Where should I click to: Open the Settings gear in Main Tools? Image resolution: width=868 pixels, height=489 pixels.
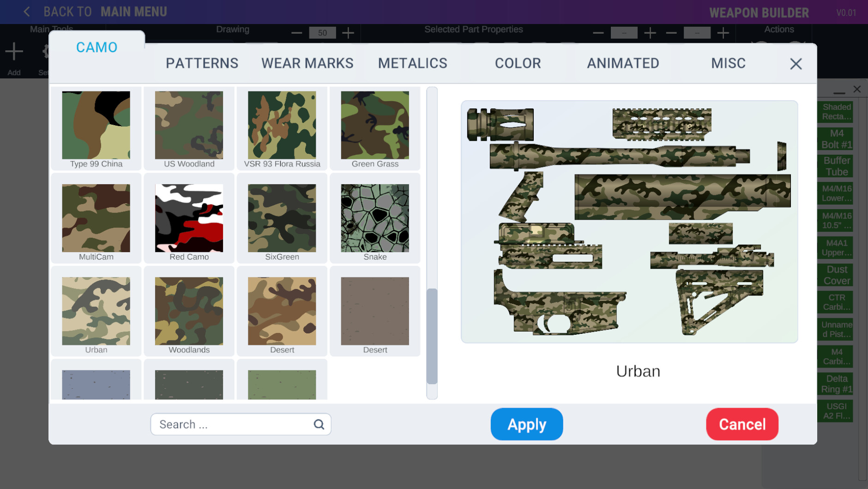tap(47, 51)
